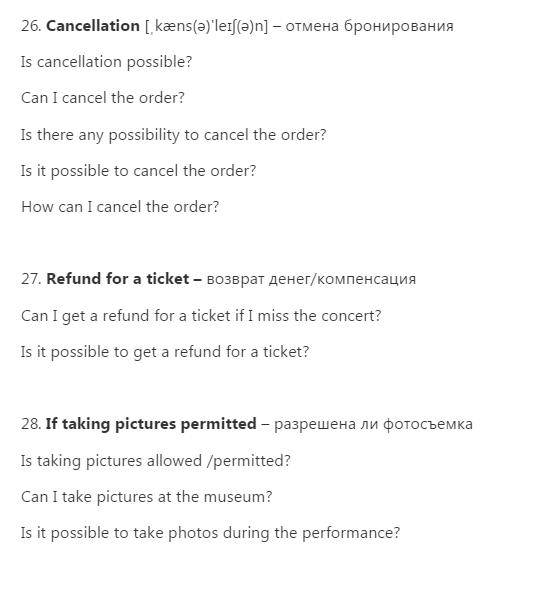This screenshot has width=556, height=590.
Task: Click the sentence about photos during the performance
Action: (211, 533)
